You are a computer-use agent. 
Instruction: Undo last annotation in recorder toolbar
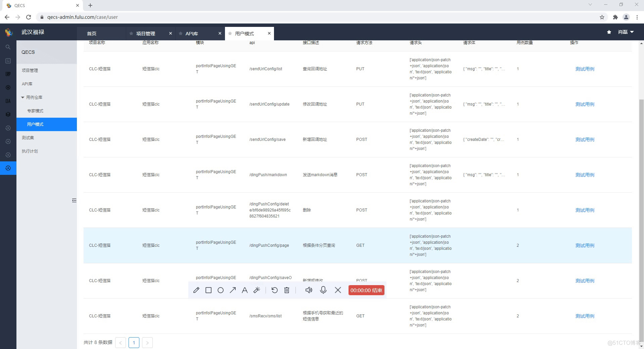[275, 290]
